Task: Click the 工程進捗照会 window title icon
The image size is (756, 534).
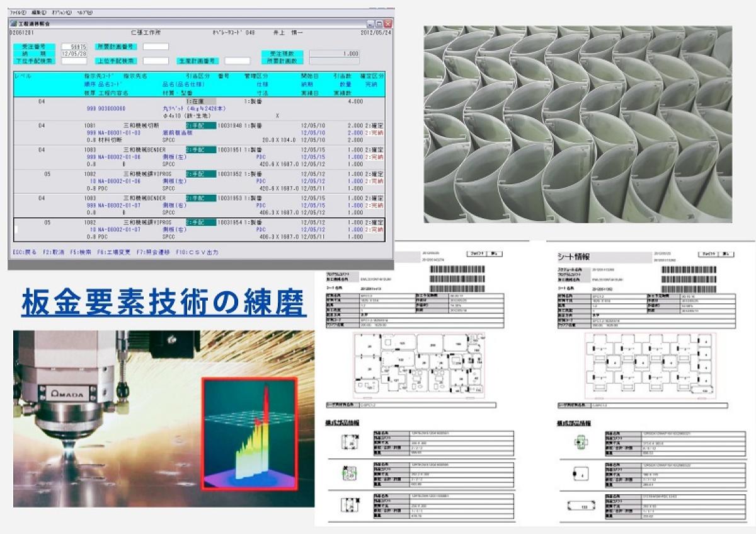Action: click(x=14, y=23)
